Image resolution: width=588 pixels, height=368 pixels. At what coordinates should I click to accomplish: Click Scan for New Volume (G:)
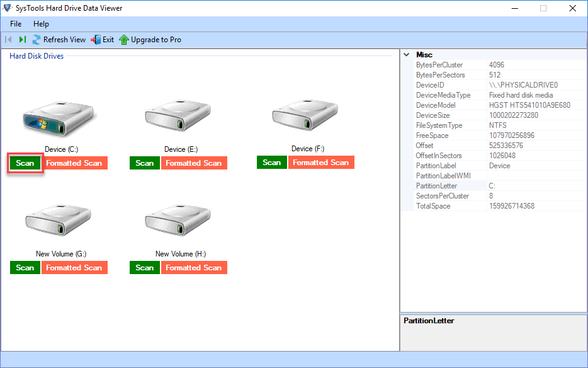(x=25, y=267)
